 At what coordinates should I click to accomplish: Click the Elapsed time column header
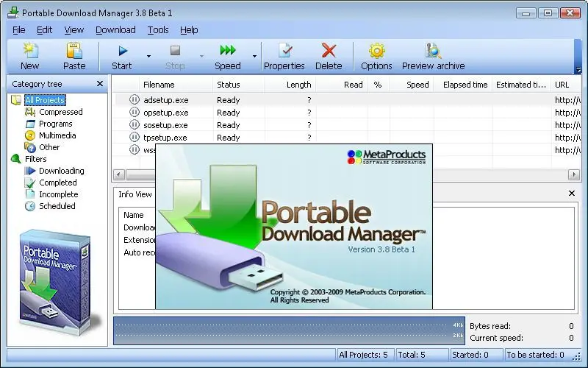click(x=463, y=85)
